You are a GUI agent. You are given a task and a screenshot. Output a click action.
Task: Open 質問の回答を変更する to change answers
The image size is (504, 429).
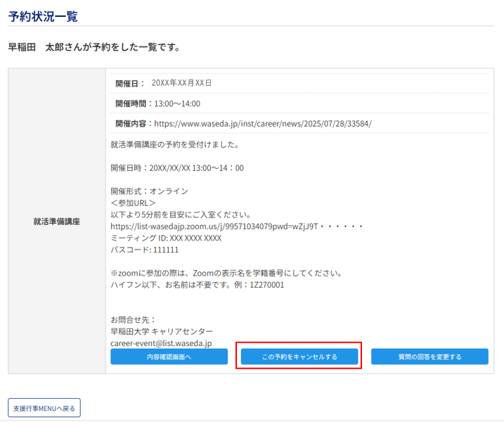(x=430, y=357)
